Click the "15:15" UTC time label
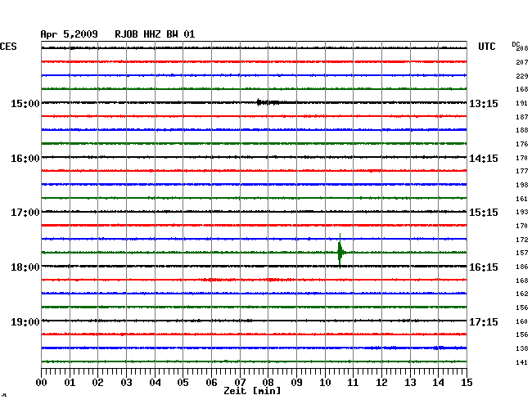 click(484, 213)
